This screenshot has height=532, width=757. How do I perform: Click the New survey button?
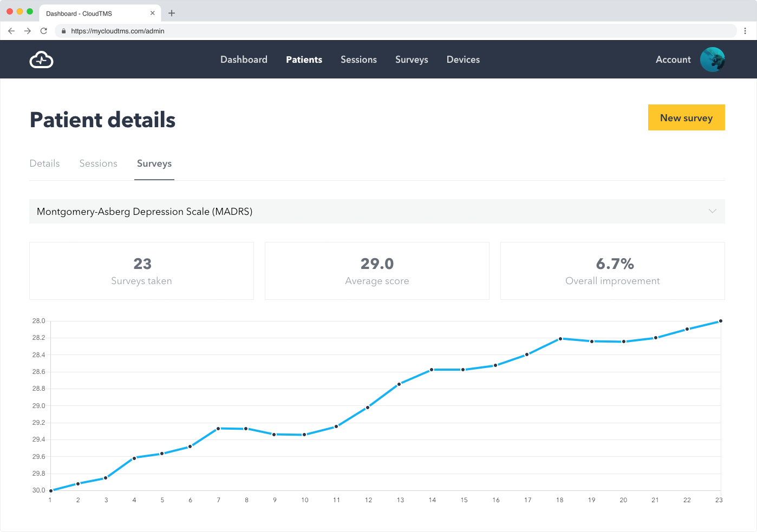tap(686, 117)
